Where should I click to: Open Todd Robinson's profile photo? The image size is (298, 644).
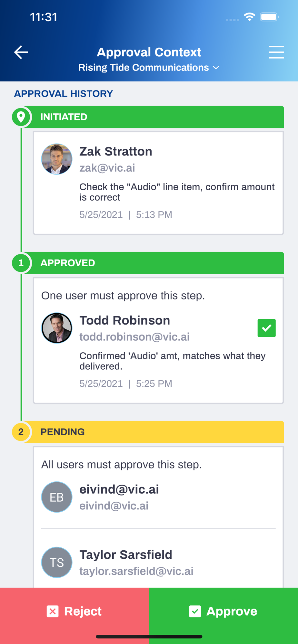(57, 328)
